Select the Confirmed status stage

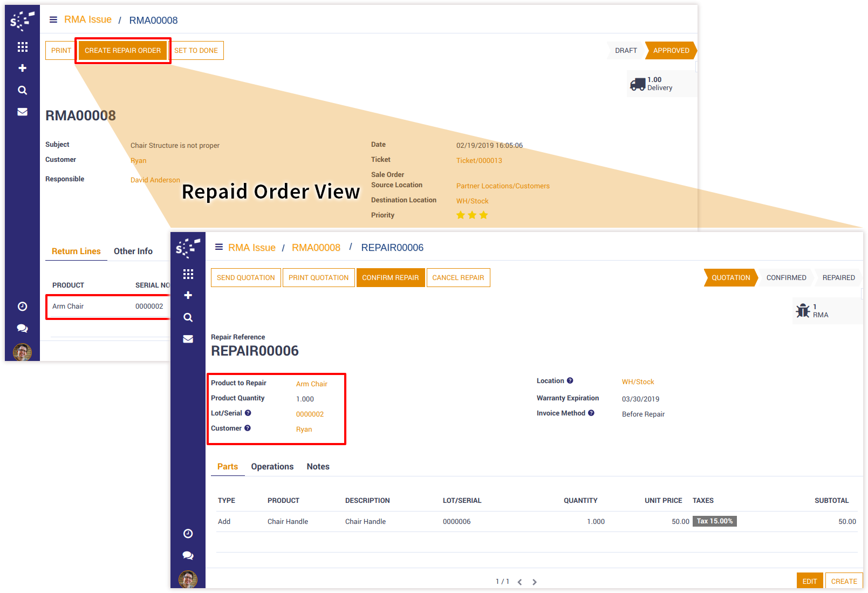click(x=786, y=278)
